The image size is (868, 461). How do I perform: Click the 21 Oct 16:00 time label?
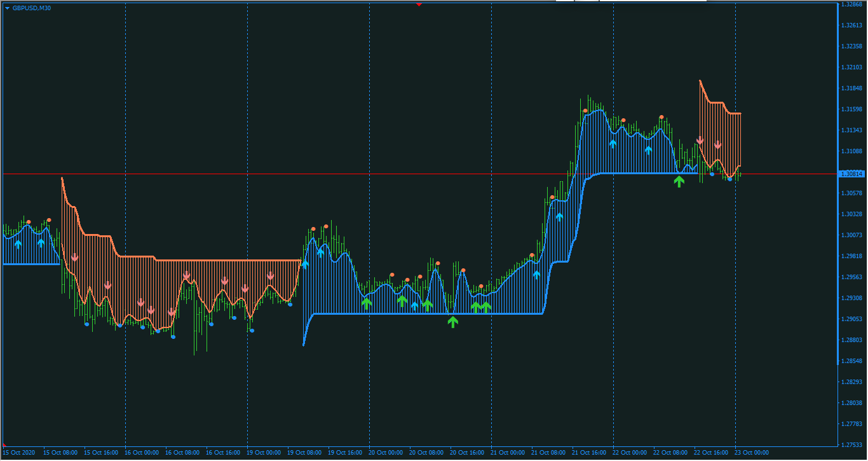(589, 453)
